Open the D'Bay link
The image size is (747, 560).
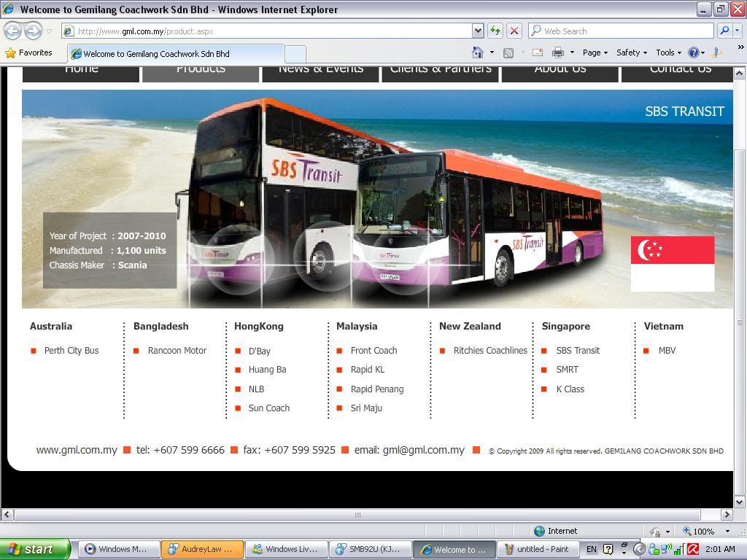tap(260, 351)
